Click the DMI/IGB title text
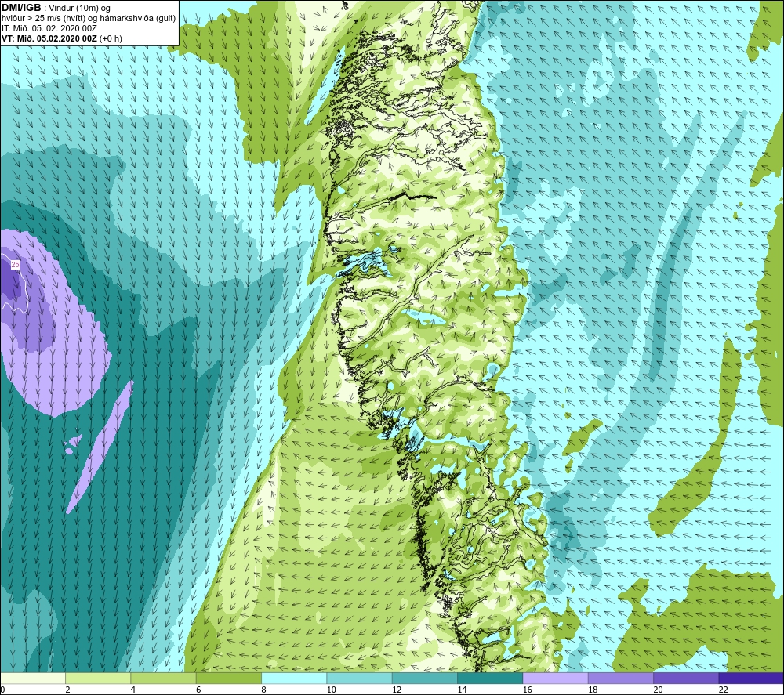784x695 pixels. tap(21, 8)
